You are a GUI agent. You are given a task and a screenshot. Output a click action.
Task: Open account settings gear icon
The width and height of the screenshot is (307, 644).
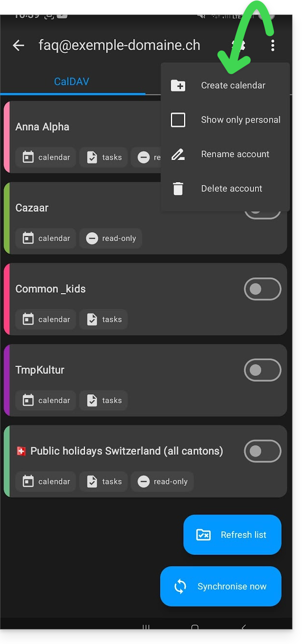pos(238,46)
